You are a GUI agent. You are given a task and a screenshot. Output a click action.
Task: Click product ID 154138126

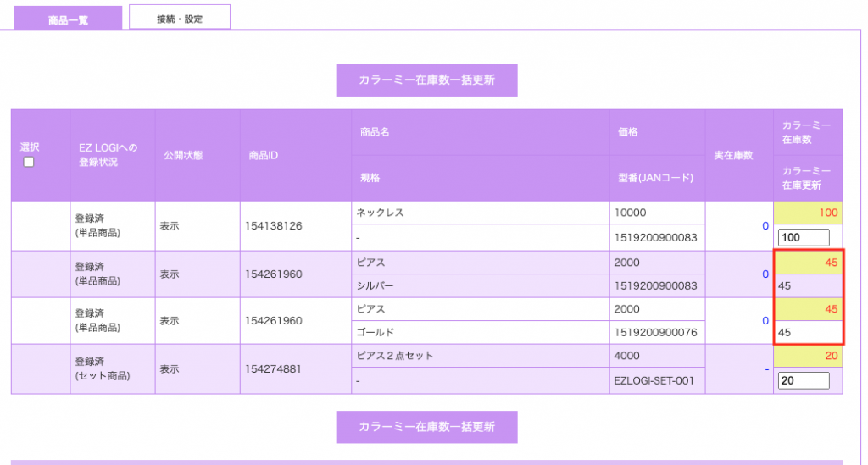(x=274, y=226)
